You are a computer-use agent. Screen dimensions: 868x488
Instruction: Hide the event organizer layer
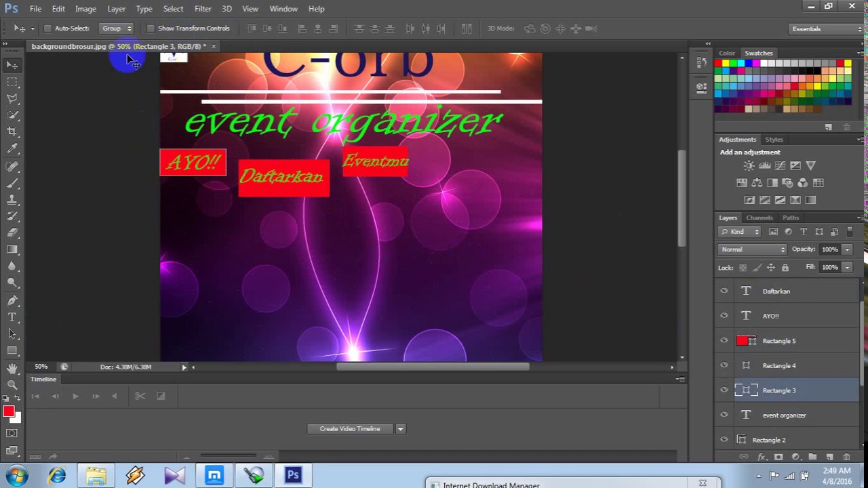[x=724, y=415]
